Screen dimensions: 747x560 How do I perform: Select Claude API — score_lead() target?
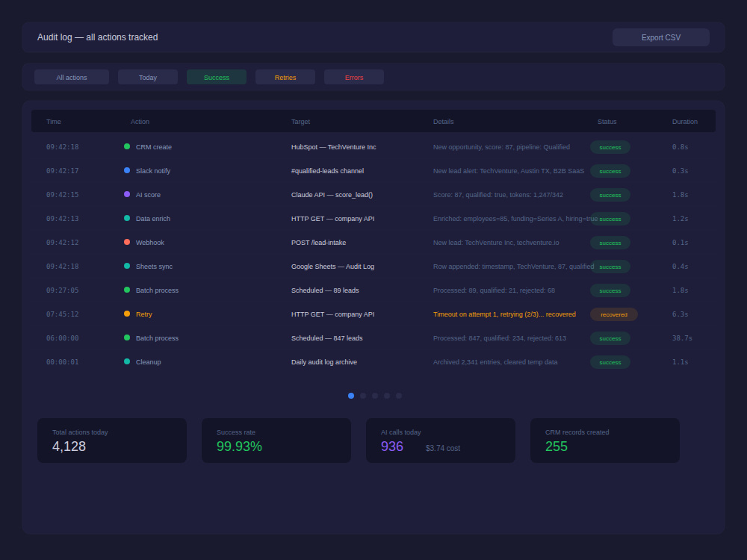tap(332, 194)
